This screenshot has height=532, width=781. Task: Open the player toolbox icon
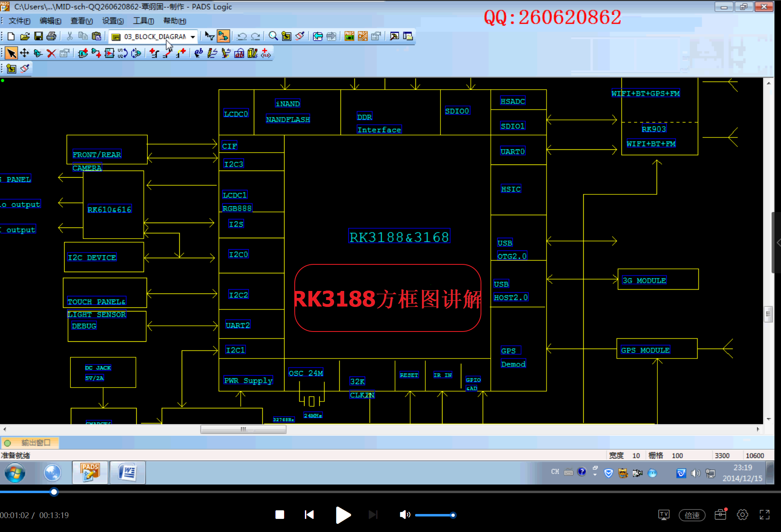point(720,514)
